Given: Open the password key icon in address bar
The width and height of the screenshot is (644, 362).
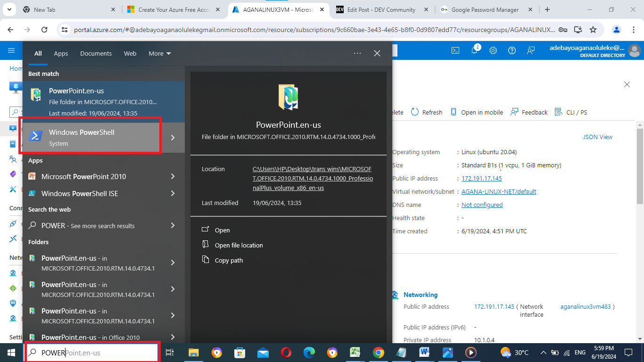Looking at the screenshot, I should point(562,30).
